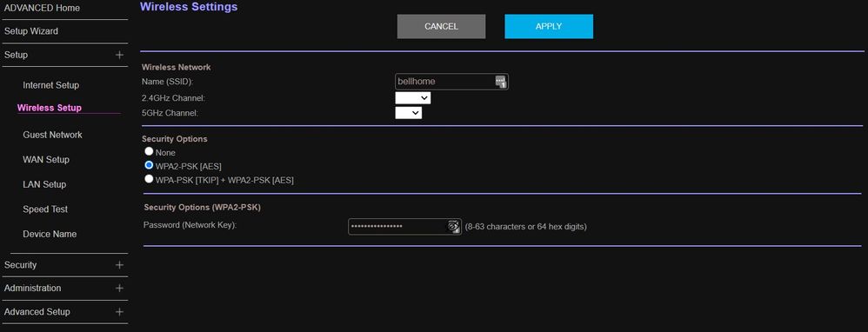The height and width of the screenshot is (332, 868).
Task: Open Internet Setup page
Action: 51,85
